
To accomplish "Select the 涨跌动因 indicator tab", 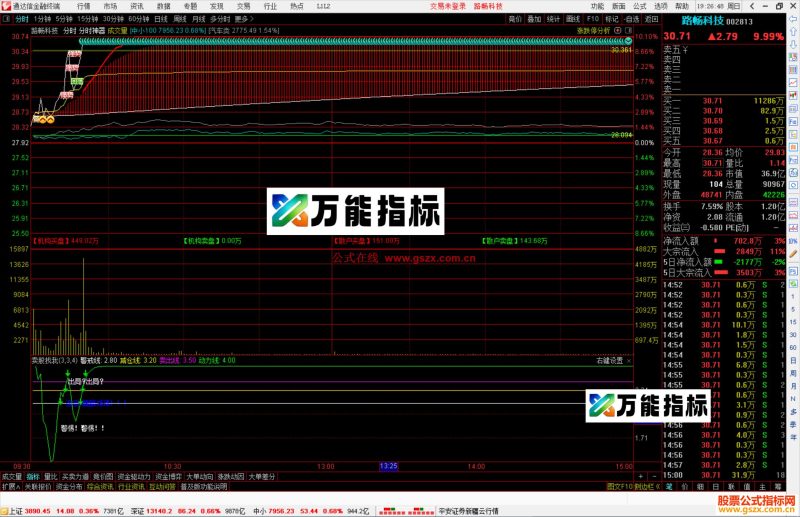I will pos(231,477).
